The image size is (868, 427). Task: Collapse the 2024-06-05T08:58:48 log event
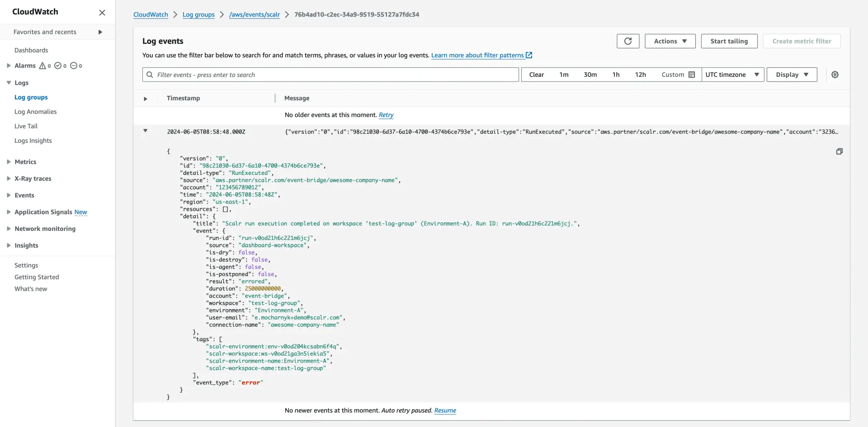pyautogui.click(x=145, y=131)
